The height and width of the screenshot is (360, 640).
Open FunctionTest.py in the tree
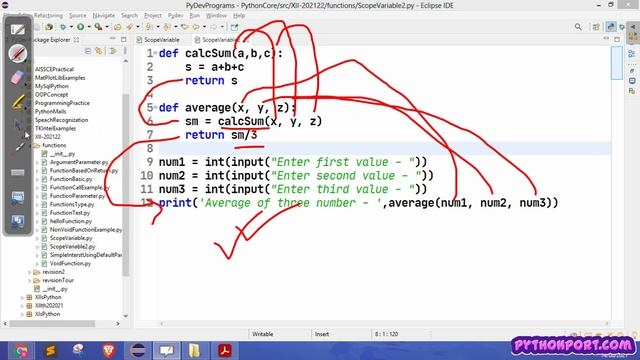coord(70,213)
